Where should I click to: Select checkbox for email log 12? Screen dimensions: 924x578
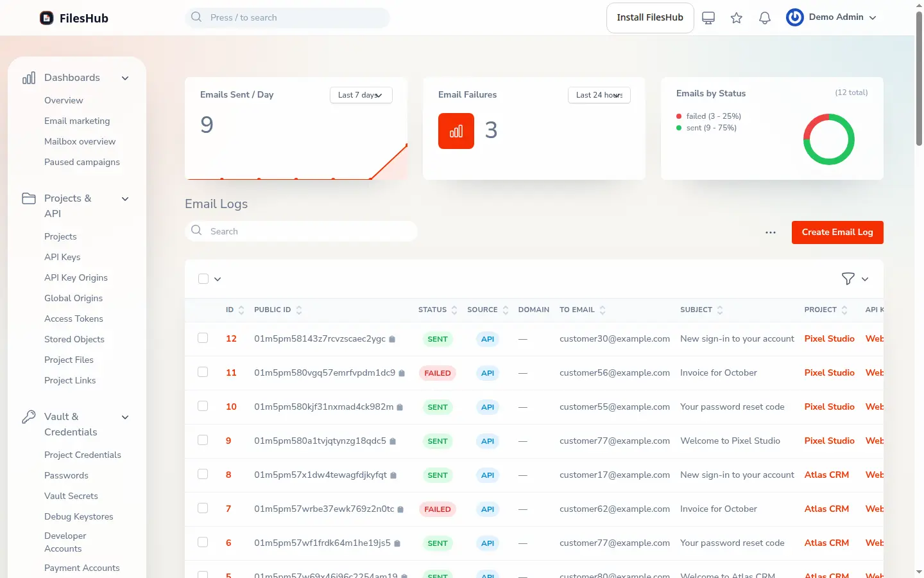click(x=203, y=338)
